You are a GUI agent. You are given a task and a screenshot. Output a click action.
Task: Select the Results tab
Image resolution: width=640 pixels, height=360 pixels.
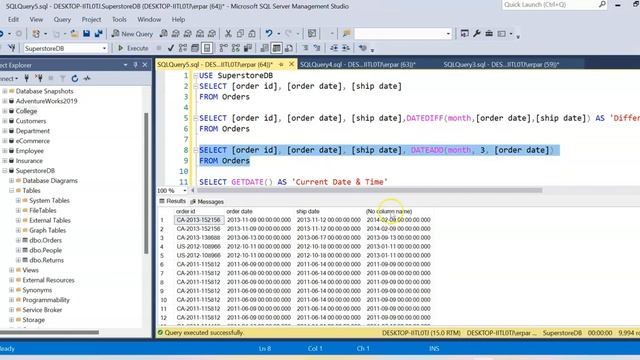click(173, 201)
